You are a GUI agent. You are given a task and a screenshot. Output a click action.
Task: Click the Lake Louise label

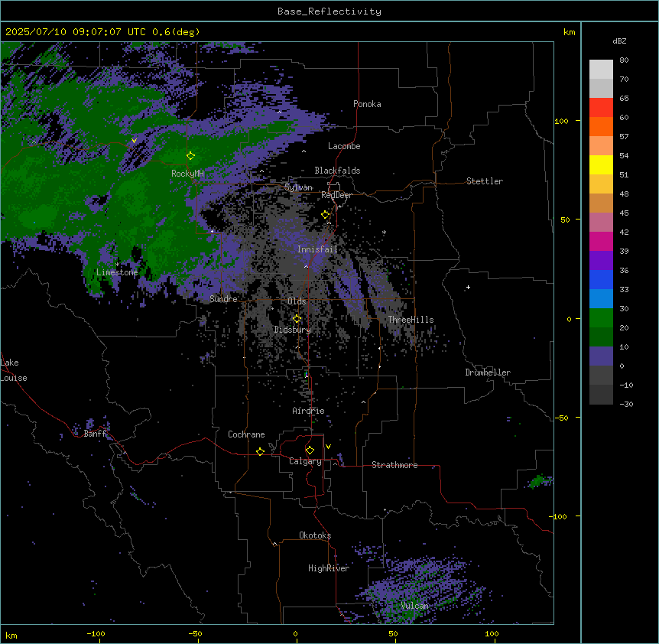point(14,370)
